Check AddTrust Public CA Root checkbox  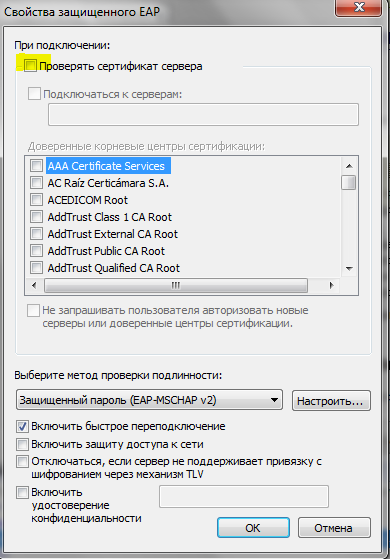tap(36, 251)
